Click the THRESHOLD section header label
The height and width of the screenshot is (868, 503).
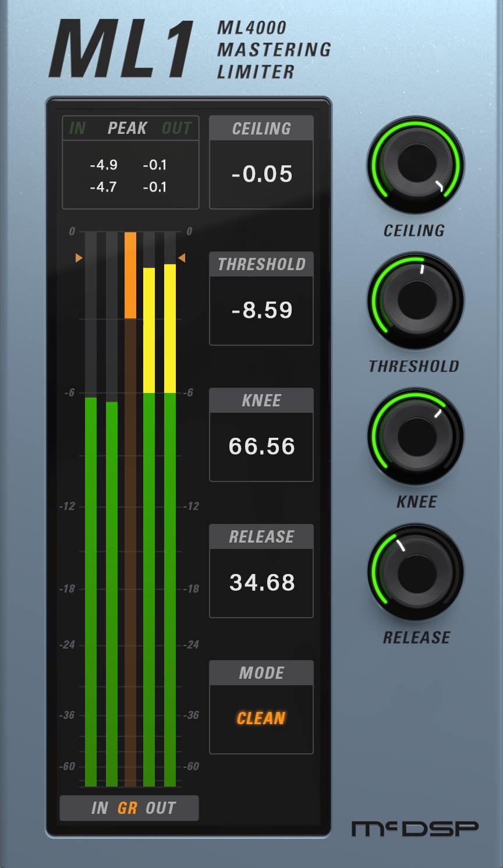coord(261,264)
